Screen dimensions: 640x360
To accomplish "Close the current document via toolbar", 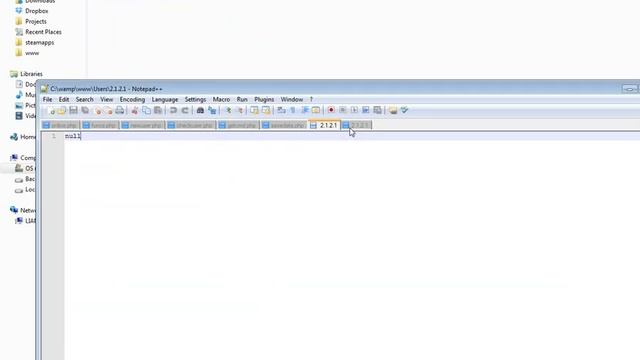I will 97,110.
